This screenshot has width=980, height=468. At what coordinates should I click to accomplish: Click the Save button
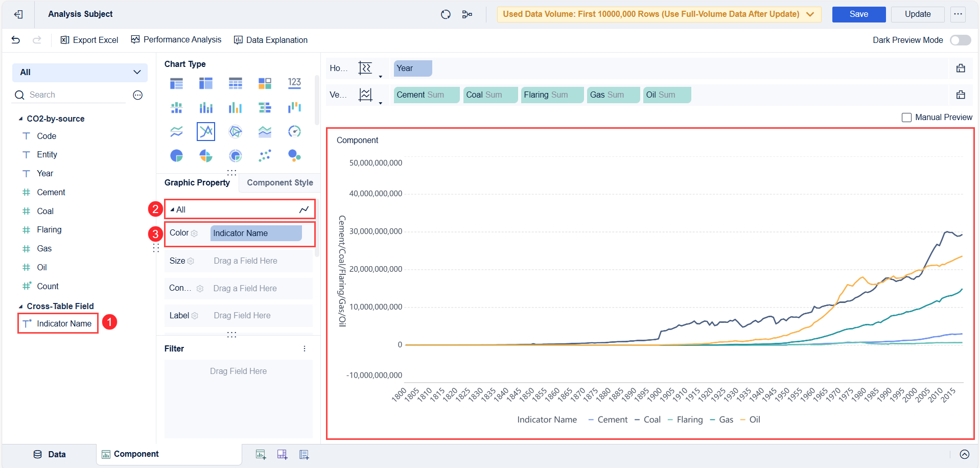(x=858, y=14)
